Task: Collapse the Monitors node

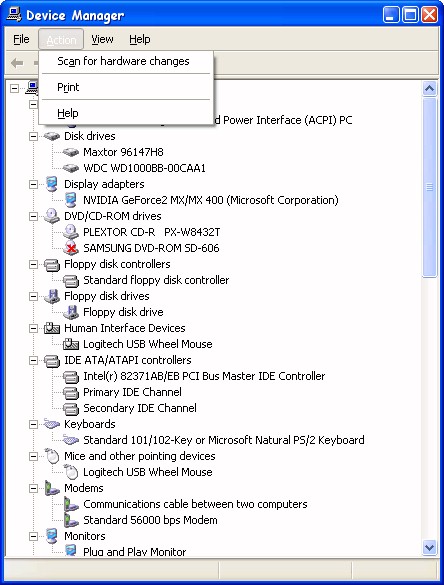Action: click(33, 536)
